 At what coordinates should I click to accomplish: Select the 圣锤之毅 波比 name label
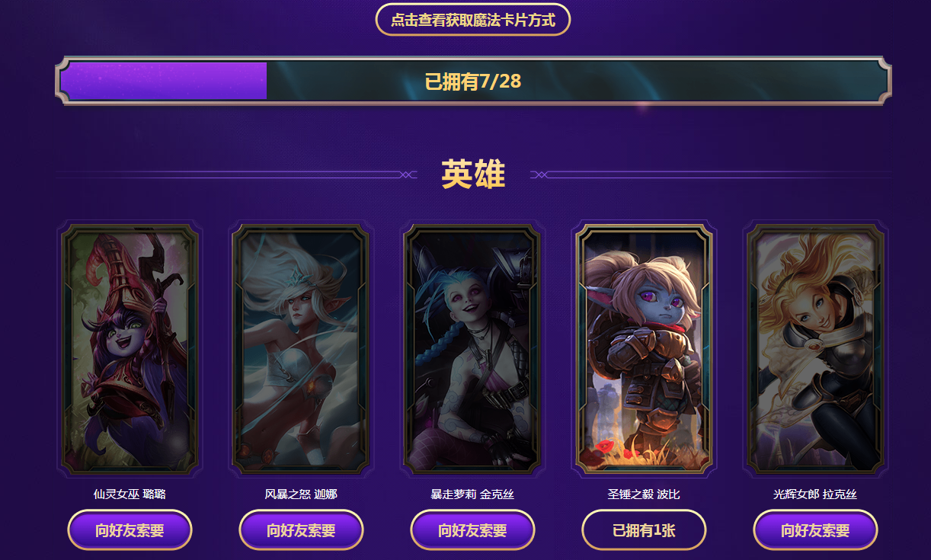(644, 494)
